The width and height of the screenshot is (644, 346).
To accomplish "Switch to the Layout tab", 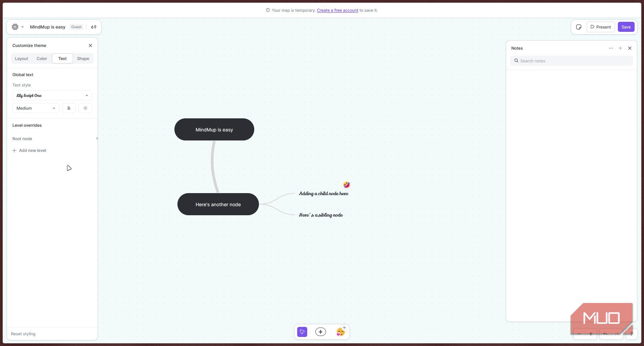I will click(21, 58).
